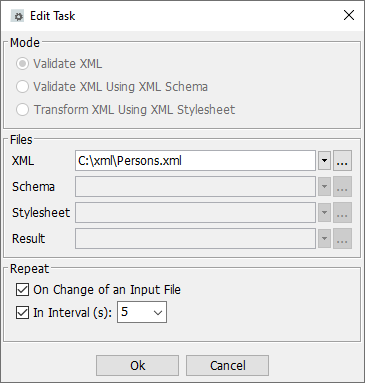Open the Schema file dropdown arrow
The height and width of the screenshot is (383, 365).
(x=324, y=187)
